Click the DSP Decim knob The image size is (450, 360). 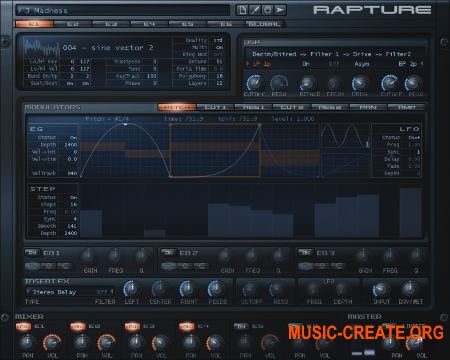(334, 84)
